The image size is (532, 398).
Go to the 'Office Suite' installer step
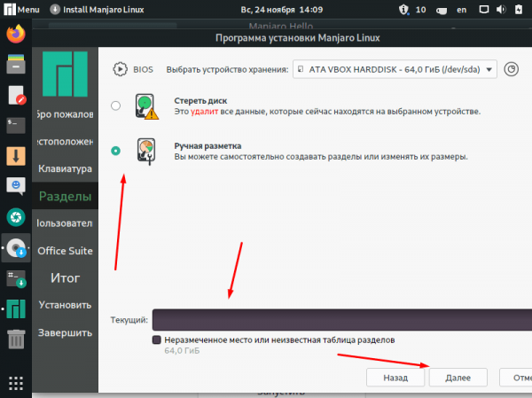65,251
